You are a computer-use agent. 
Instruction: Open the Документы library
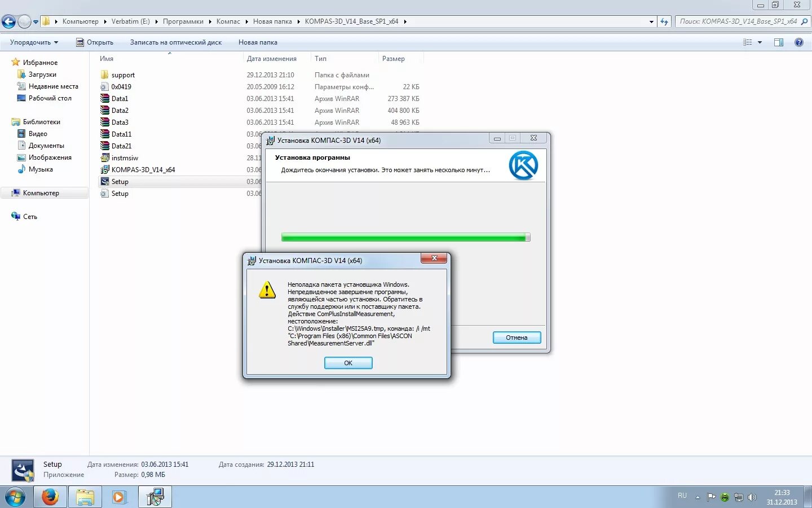[x=46, y=146]
